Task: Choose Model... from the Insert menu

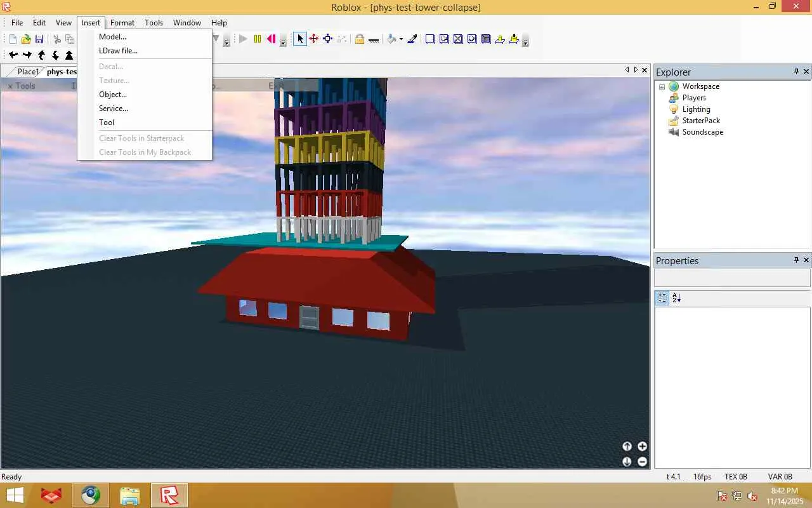Action: [145, 37]
